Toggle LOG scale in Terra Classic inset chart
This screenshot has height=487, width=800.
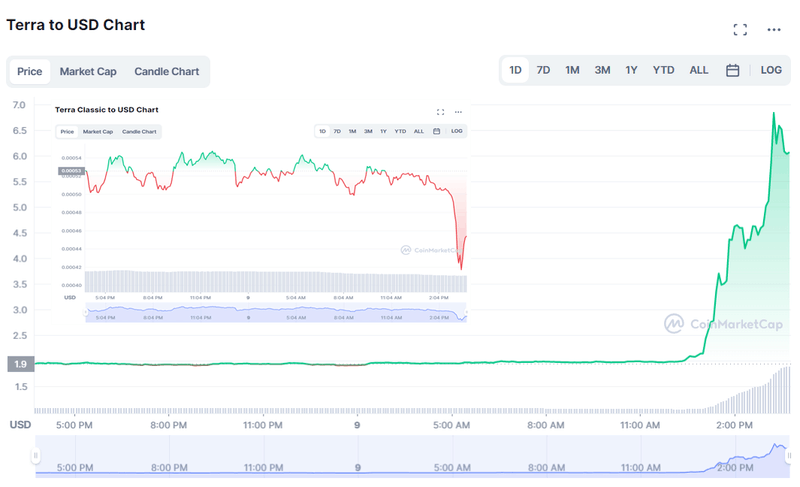coord(457,131)
